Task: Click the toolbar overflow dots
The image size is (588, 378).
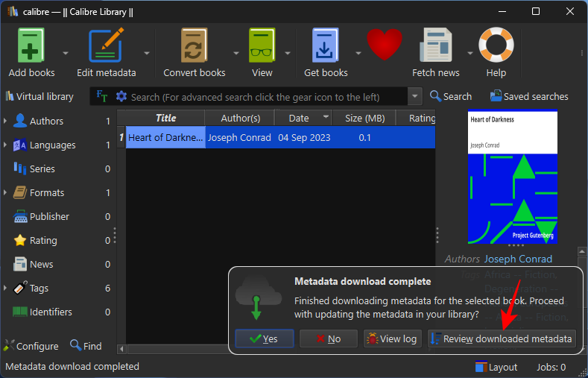Action: pyautogui.click(x=581, y=53)
